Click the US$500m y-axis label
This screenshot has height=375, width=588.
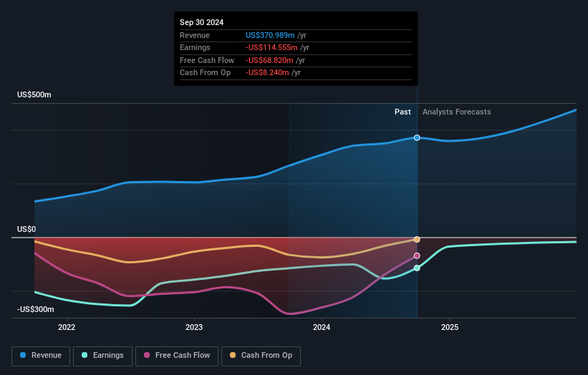[34, 94]
